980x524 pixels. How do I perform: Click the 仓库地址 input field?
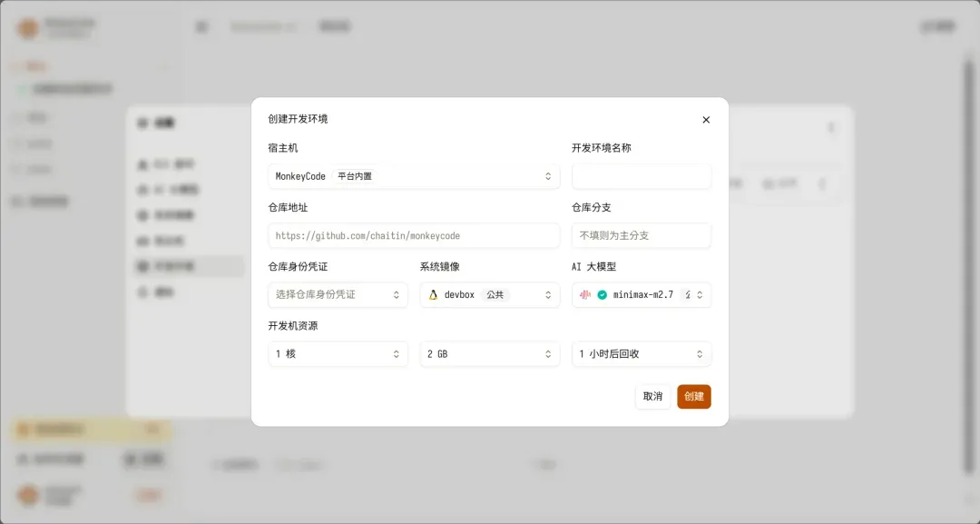click(x=414, y=236)
